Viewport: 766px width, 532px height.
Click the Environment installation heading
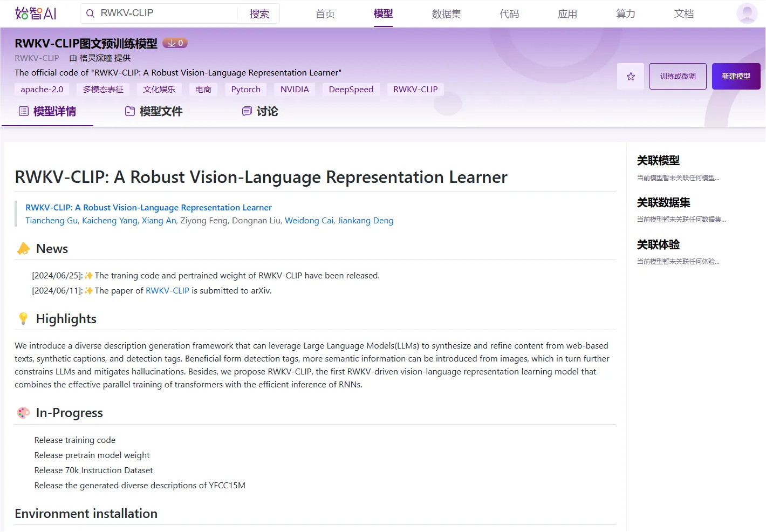86,514
